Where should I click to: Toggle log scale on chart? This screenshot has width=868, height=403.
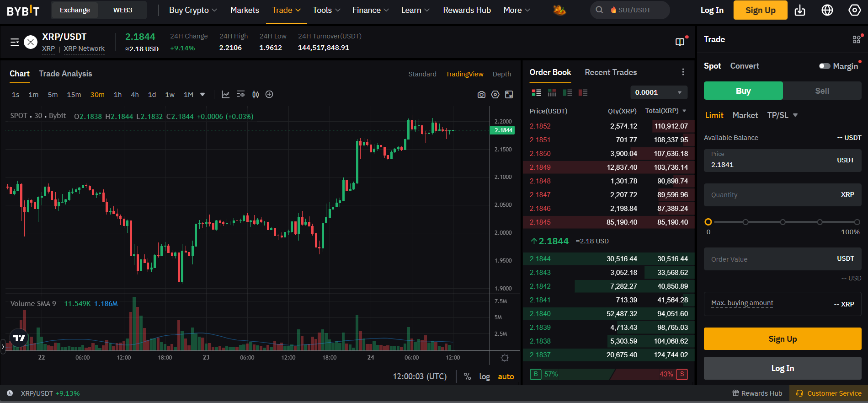(485, 376)
